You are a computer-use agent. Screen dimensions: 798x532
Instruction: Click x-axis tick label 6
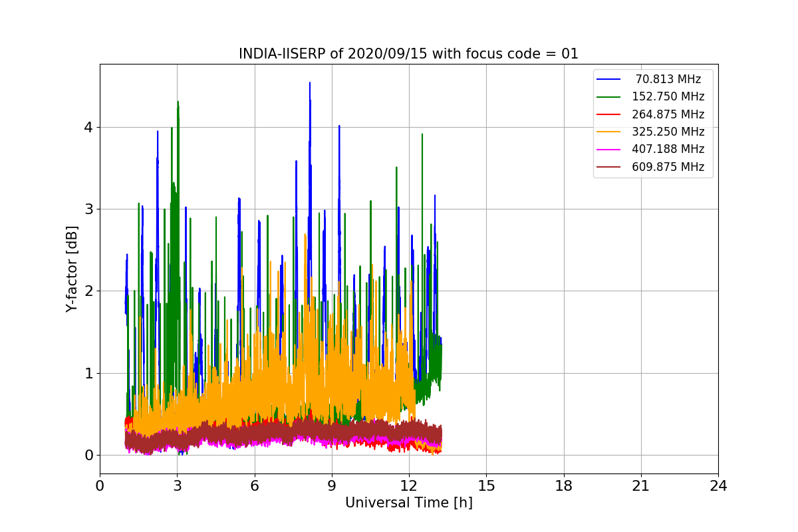point(255,485)
